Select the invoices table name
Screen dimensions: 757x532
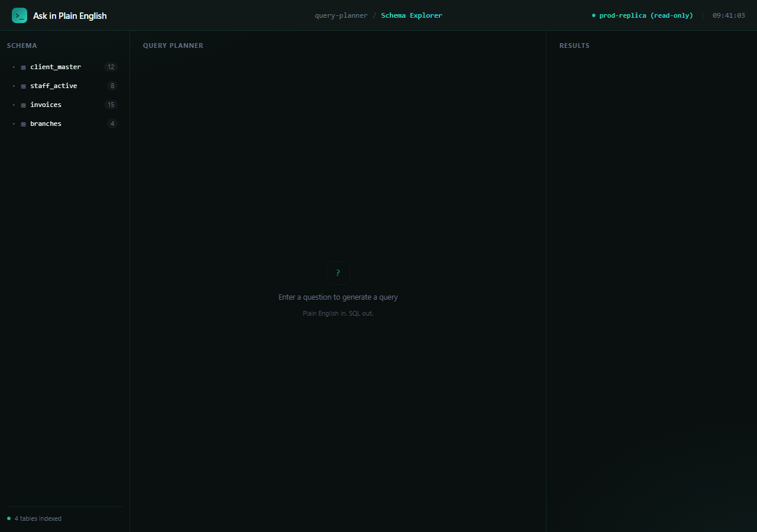pyautogui.click(x=46, y=105)
